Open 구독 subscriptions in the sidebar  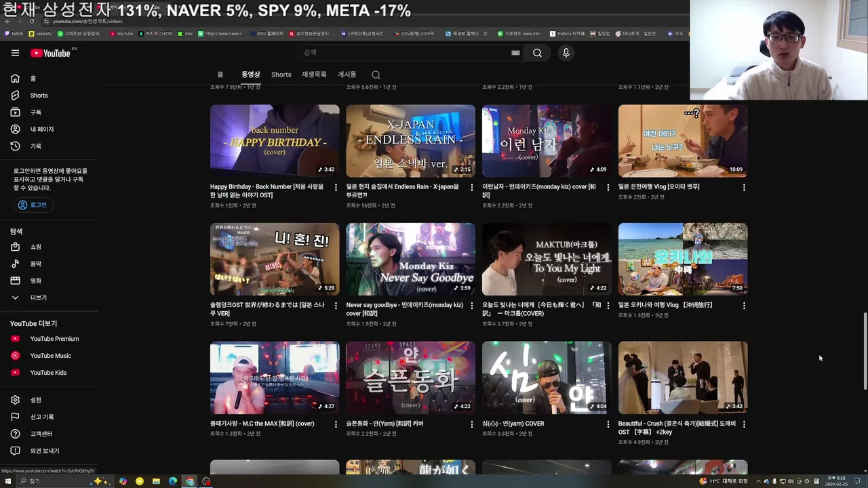[50, 113]
